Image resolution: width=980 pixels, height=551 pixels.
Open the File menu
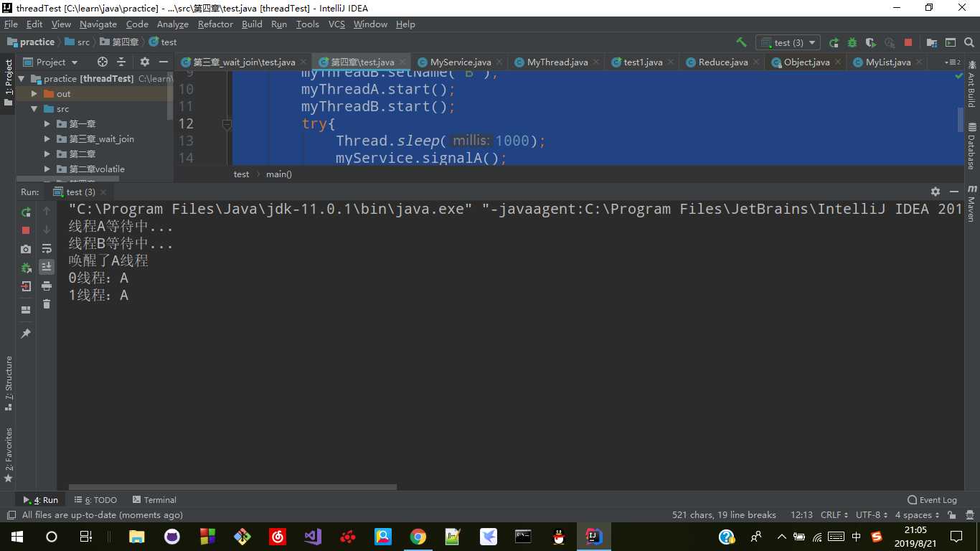pos(11,24)
